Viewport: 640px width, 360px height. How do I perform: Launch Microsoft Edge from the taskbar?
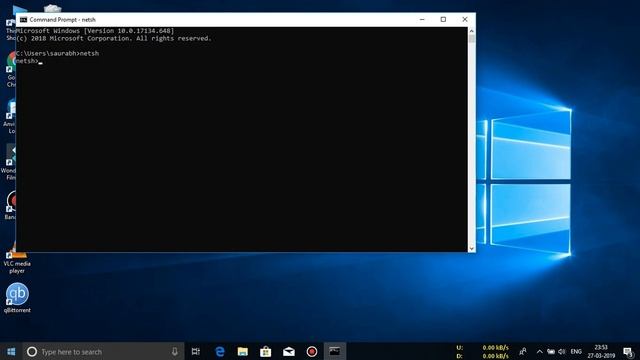pos(220,351)
